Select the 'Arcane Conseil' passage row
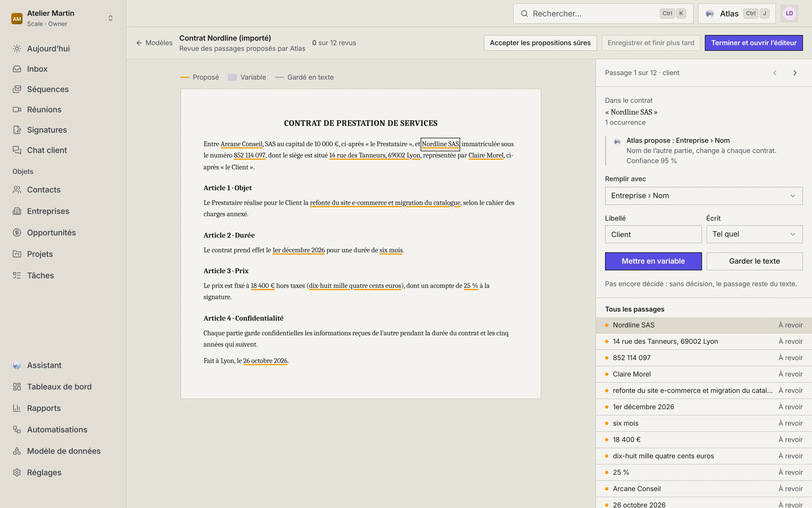This screenshot has height=508, width=812. (704, 489)
